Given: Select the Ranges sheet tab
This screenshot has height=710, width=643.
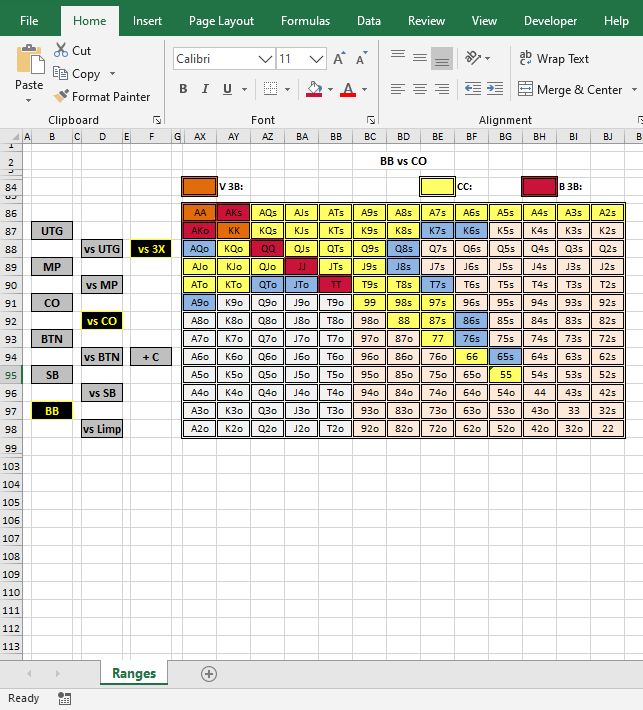Looking at the screenshot, I should pyautogui.click(x=134, y=673).
